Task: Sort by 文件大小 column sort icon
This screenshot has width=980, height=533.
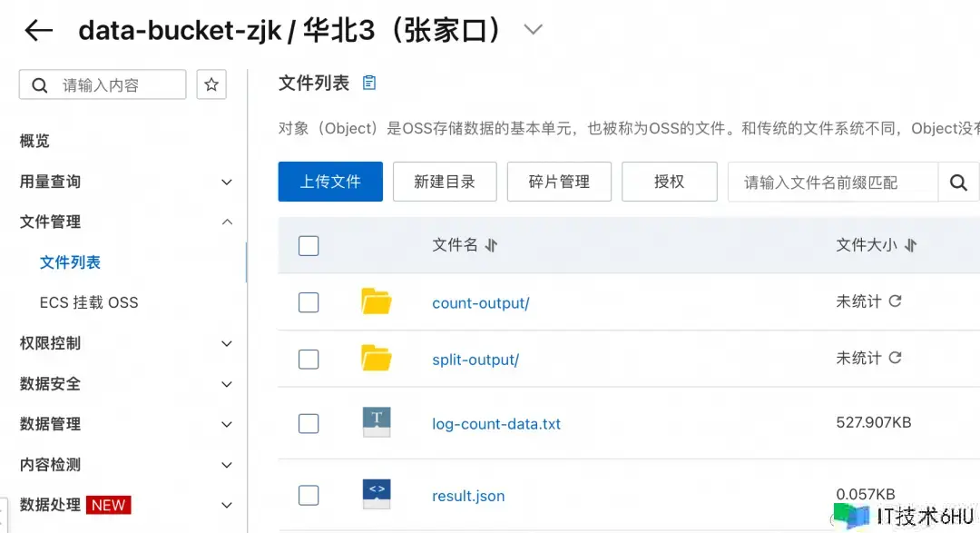Action: 911,245
